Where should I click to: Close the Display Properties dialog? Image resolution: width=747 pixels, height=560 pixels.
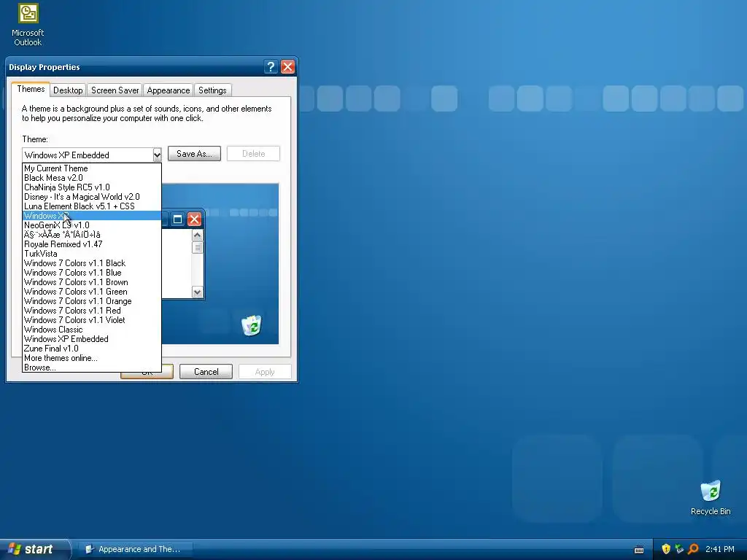(x=287, y=66)
